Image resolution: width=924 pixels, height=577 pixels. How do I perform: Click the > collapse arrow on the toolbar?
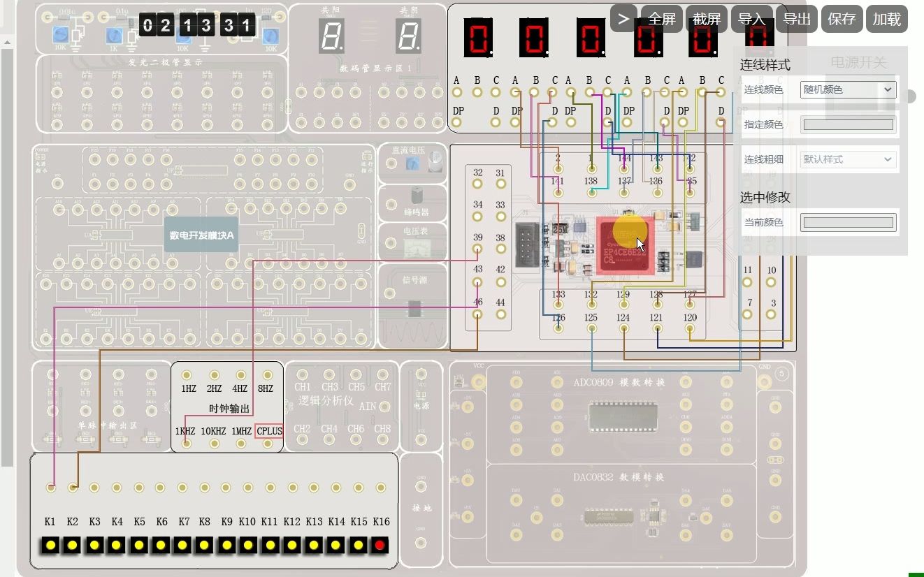tap(623, 19)
